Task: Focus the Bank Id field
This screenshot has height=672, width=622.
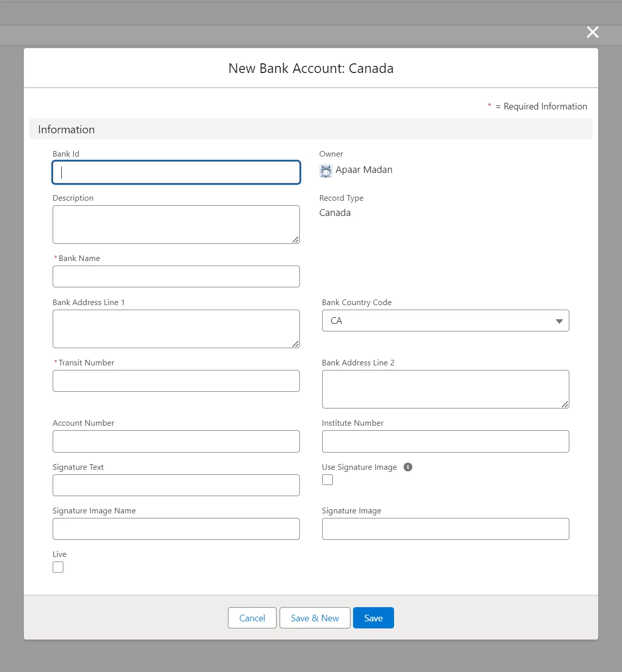Action: pos(176,172)
